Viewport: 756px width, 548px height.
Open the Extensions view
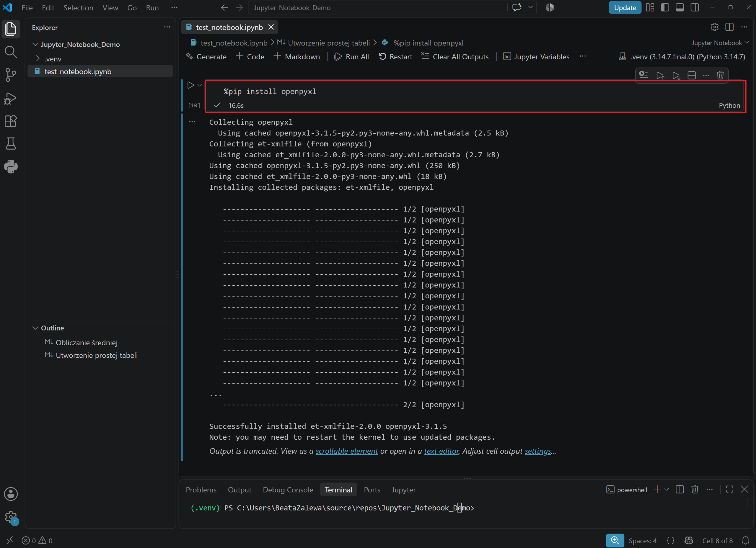[11, 121]
